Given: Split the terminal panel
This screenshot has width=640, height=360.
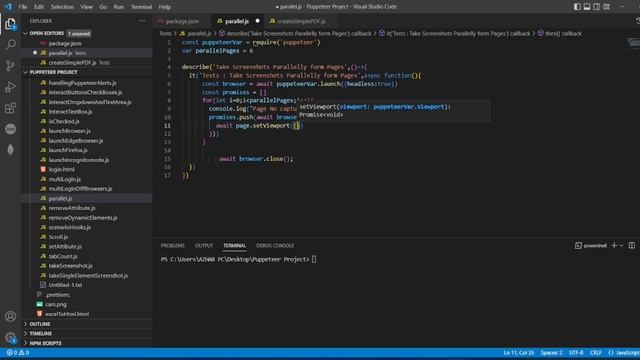Looking at the screenshot, I should pos(632,245).
